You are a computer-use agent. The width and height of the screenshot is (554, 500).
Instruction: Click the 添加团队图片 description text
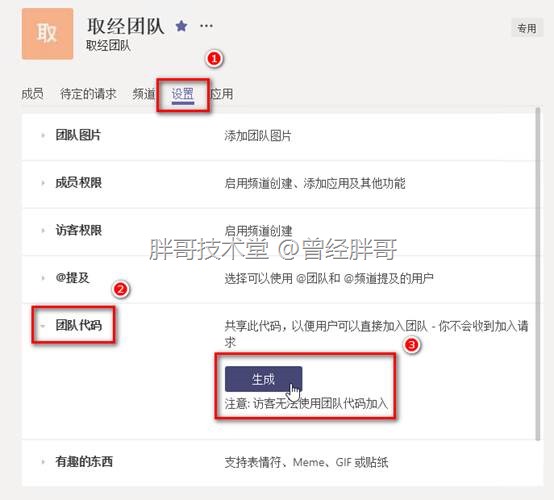[x=258, y=136]
